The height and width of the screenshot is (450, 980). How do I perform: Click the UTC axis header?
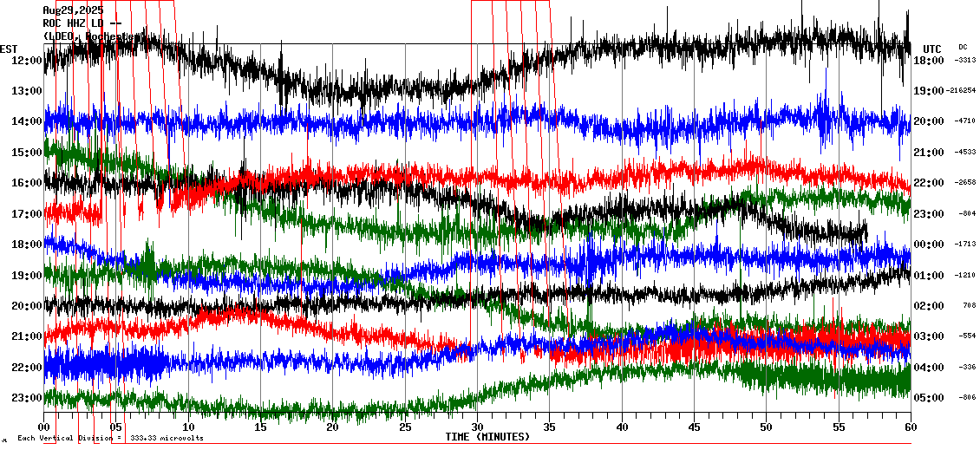click(x=932, y=49)
